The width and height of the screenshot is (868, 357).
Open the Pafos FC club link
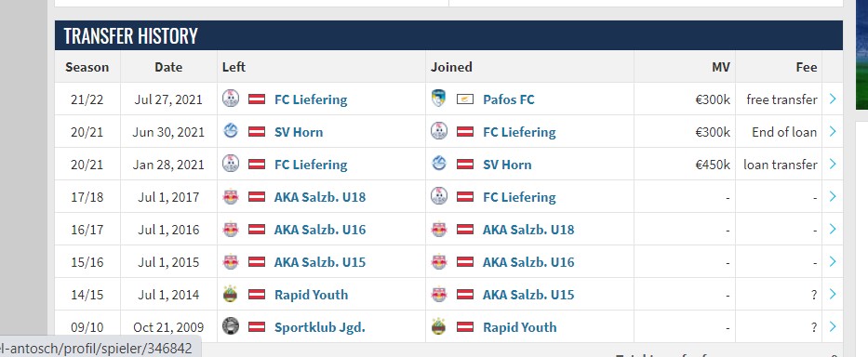point(509,99)
